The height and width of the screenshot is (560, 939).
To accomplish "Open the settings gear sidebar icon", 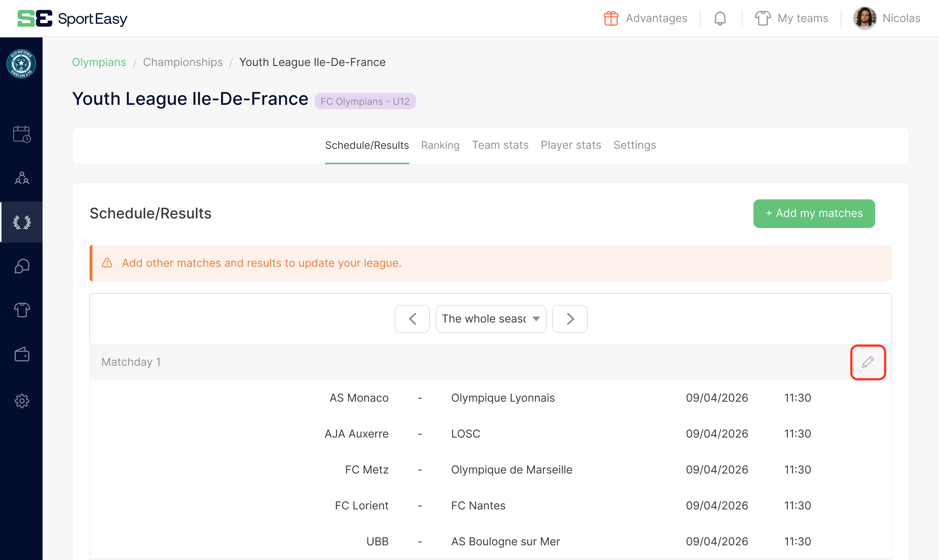I will pyautogui.click(x=22, y=401).
